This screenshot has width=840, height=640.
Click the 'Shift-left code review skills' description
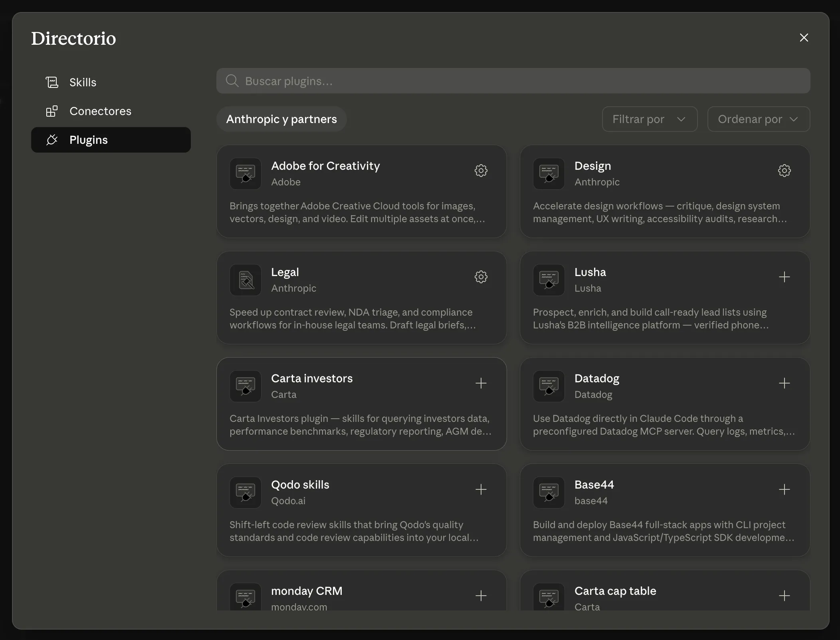click(x=354, y=531)
